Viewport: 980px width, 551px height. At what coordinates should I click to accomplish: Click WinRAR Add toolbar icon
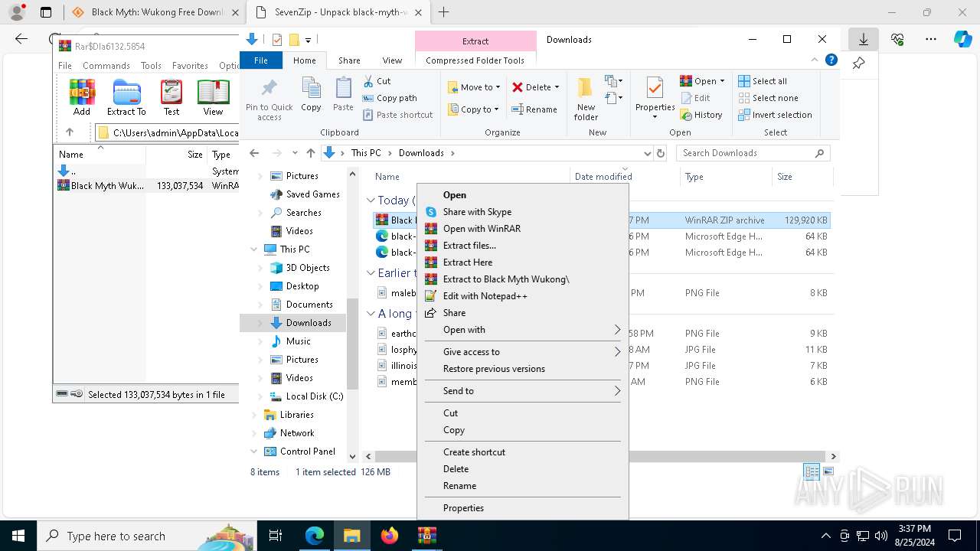point(82,97)
